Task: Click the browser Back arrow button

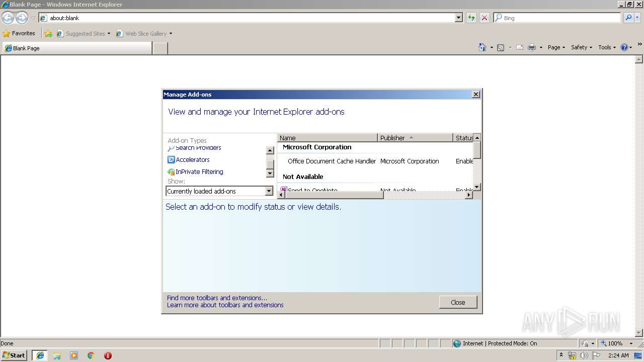Action: (x=8, y=18)
